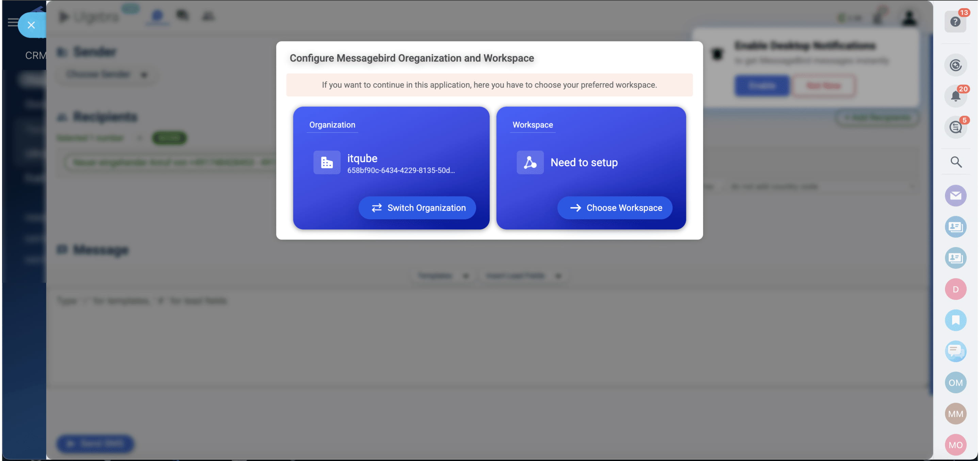Select the MM avatar
Image resolution: width=980 pixels, height=461 pixels.
click(955, 414)
